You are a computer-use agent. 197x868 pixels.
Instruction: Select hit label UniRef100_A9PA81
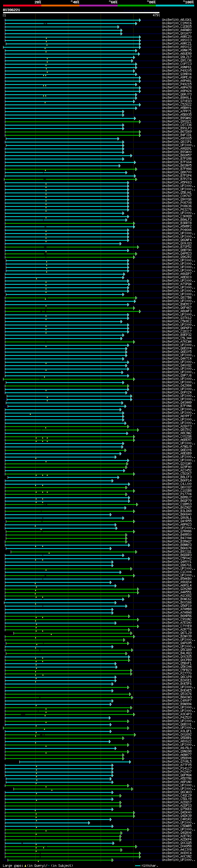point(177,81)
